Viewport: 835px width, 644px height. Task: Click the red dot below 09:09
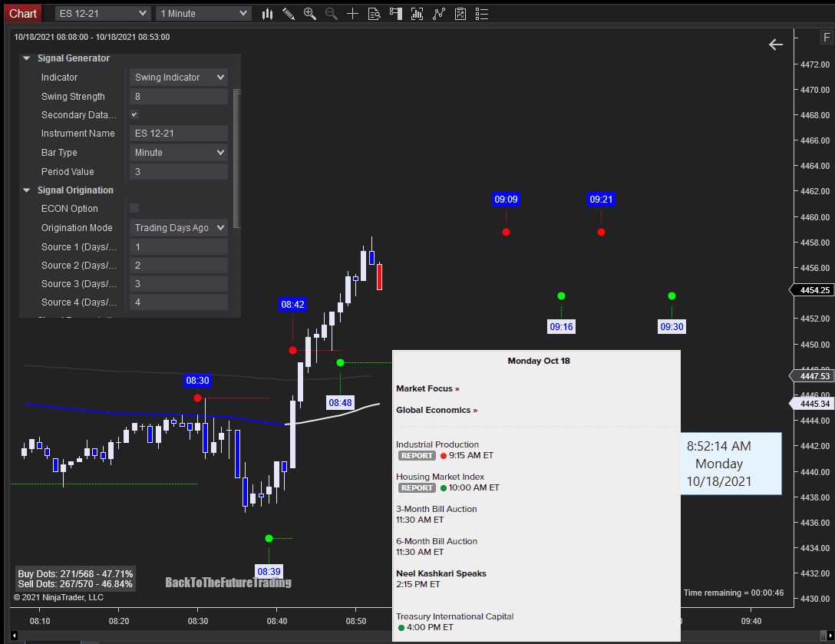[x=506, y=233]
